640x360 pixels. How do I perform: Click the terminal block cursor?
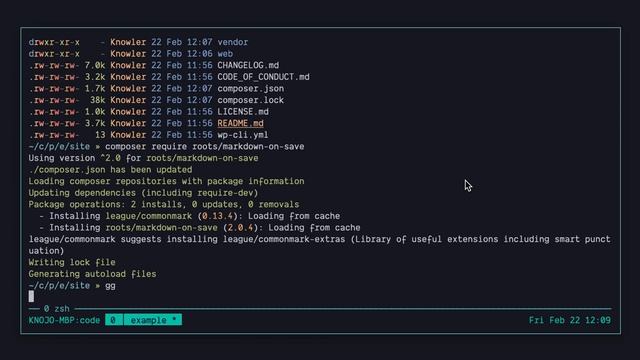(31, 297)
